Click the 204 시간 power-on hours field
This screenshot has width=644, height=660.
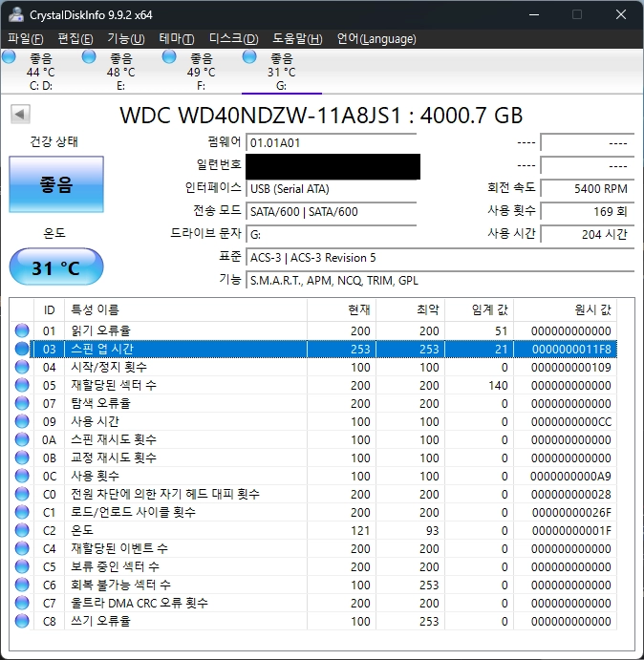587,234
